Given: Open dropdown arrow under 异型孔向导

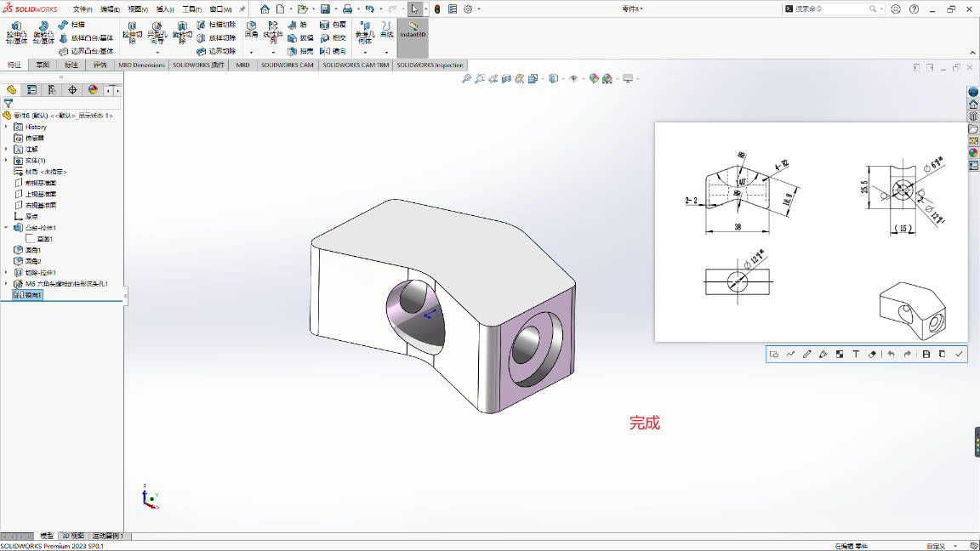Looking at the screenshot, I should coord(157,53).
